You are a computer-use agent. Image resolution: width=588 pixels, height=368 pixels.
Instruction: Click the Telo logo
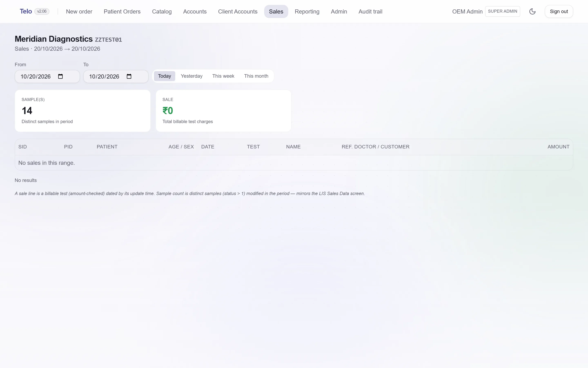pyautogui.click(x=26, y=11)
